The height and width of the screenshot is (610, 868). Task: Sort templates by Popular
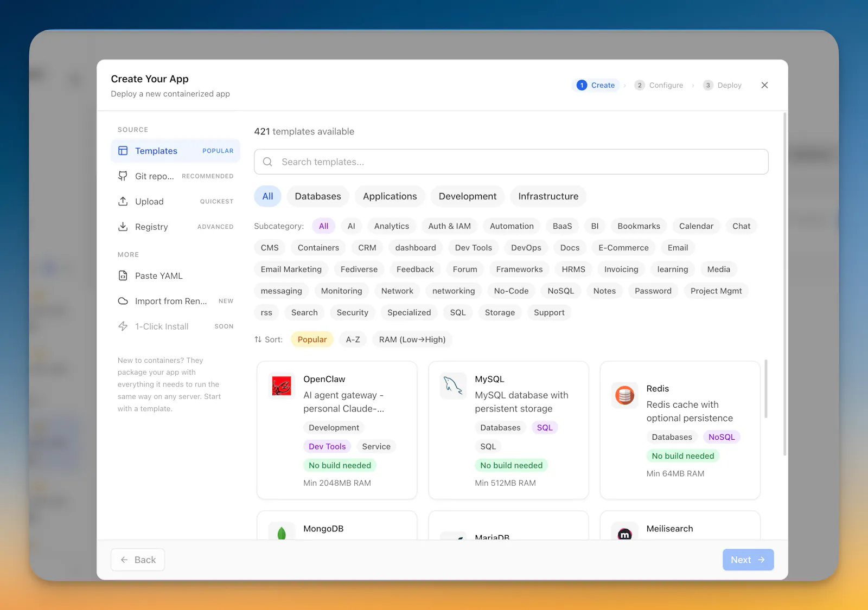point(312,339)
